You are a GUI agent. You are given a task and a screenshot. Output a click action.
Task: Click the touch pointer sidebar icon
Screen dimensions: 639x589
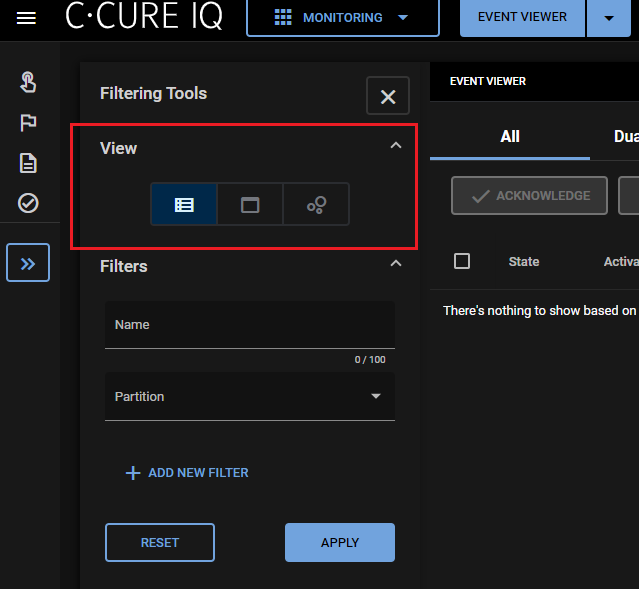pyautogui.click(x=28, y=82)
